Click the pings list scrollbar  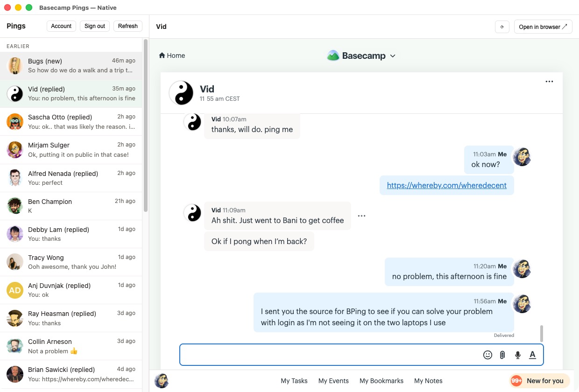[146, 126]
